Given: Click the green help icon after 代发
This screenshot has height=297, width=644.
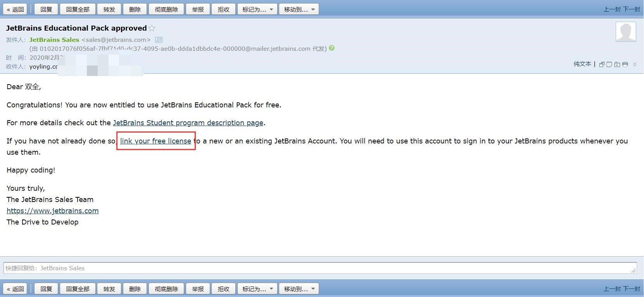Looking at the screenshot, I should point(331,48).
